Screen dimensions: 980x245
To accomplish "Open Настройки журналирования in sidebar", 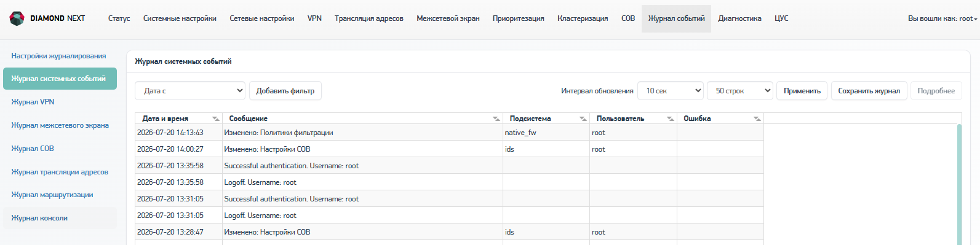I will pyautogui.click(x=60, y=56).
